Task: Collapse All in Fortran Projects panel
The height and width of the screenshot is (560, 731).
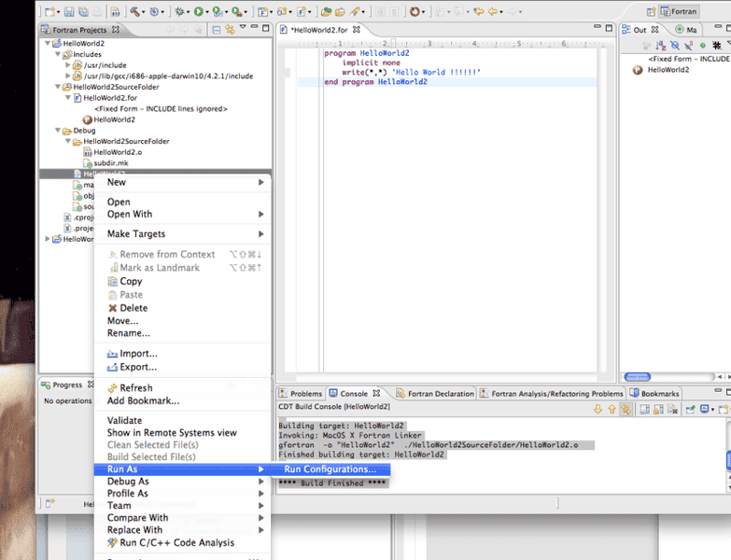Action: pyautogui.click(x=216, y=31)
